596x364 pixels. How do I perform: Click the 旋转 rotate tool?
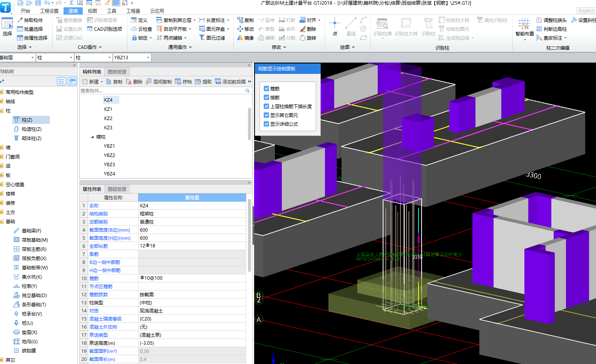coord(308,38)
